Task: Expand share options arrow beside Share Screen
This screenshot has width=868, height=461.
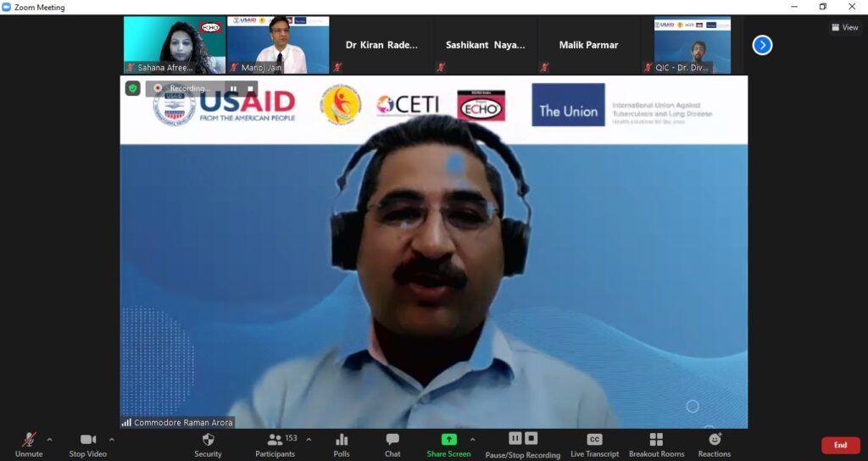Action: [472, 440]
